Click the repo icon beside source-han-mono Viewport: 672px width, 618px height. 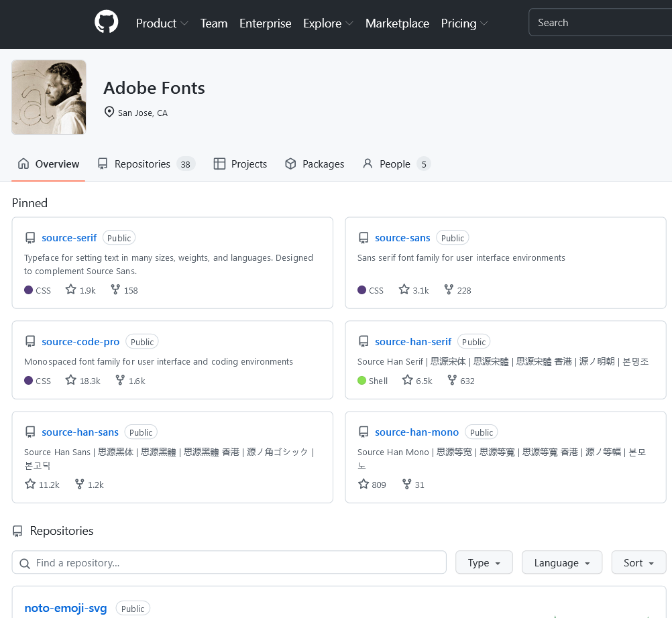[363, 432]
